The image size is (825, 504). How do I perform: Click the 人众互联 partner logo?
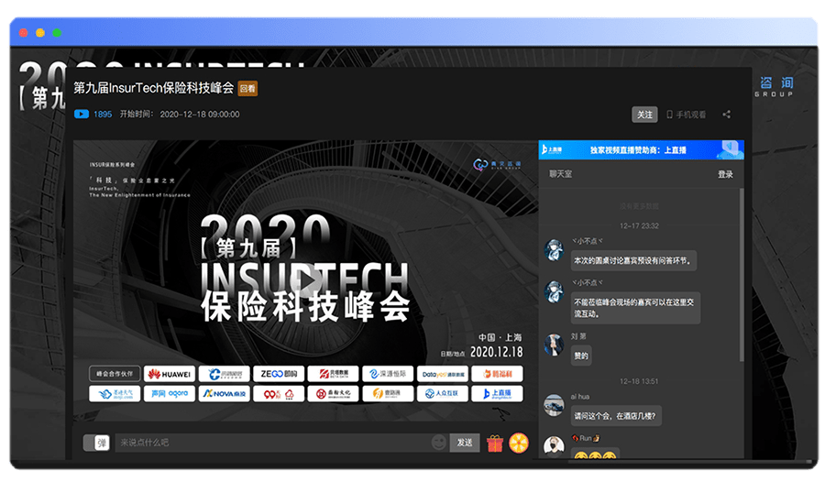[443, 393]
